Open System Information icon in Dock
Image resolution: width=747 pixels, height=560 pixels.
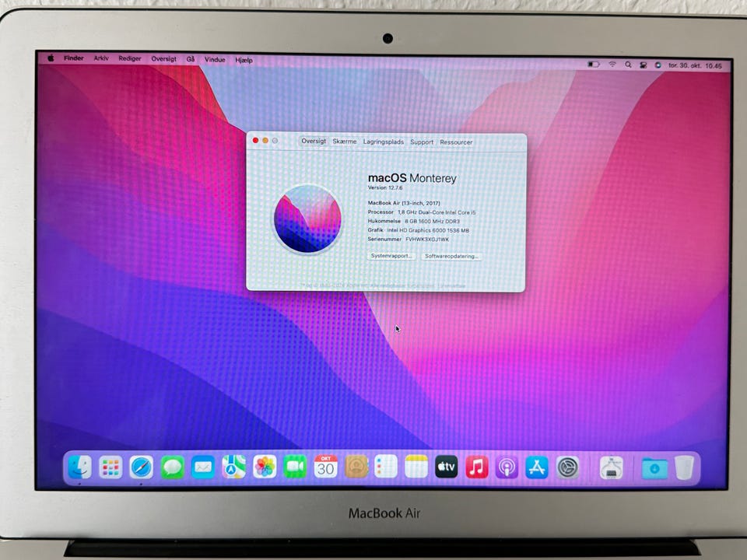[612, 468]
